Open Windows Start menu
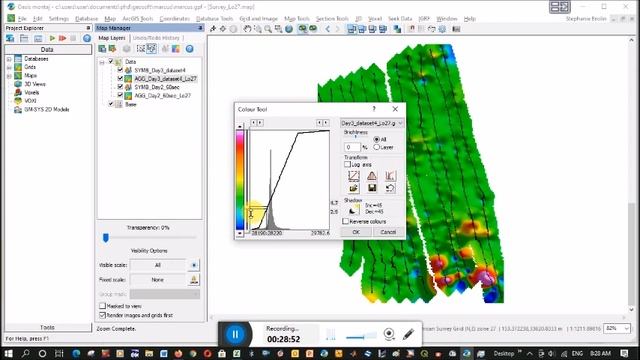Image resolution: width=640 pixels, height=360 pixels. tap(8, 353)
